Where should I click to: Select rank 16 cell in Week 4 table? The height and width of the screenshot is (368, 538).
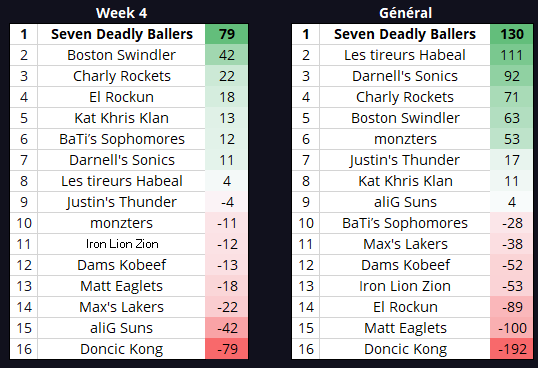click(24, 349)
